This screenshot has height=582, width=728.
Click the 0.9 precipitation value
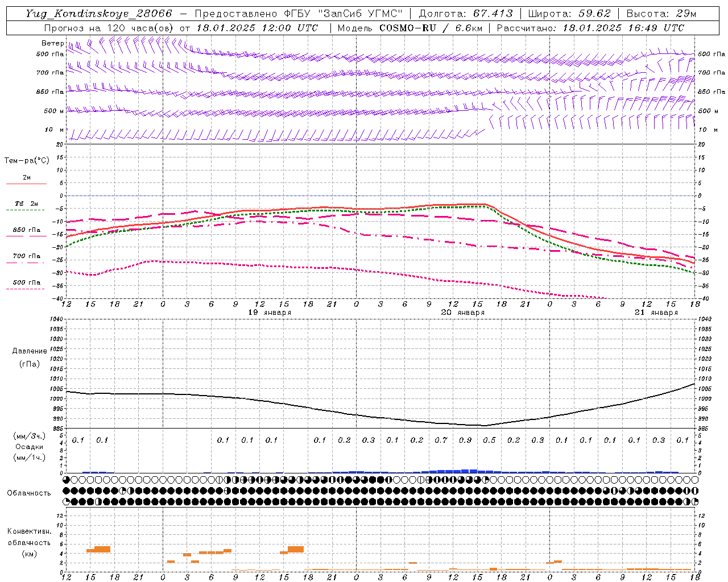[x=465, y=440]
